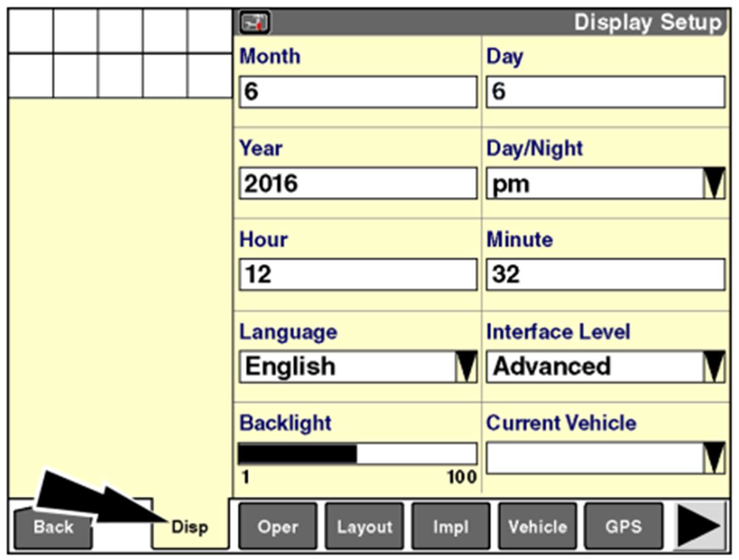Switch to the Disp tab
The width and height of the screenshot is (739, 560).
[190, 526]
